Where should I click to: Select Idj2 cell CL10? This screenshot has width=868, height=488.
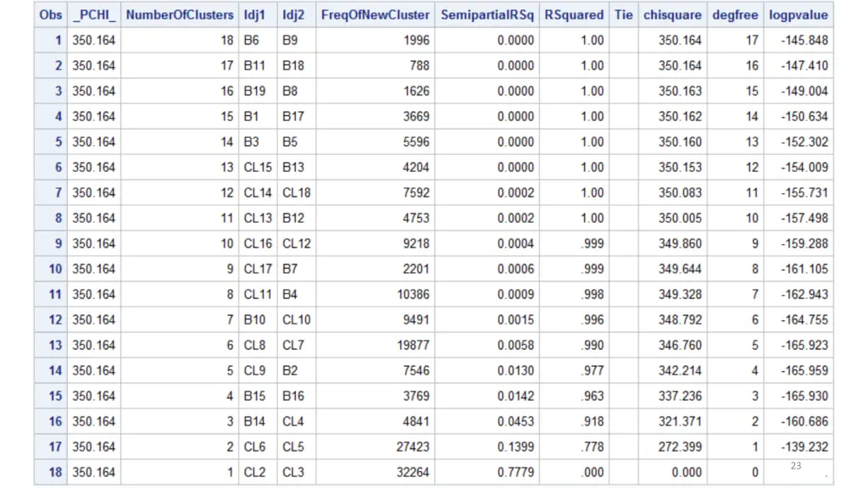pos(297,320)
